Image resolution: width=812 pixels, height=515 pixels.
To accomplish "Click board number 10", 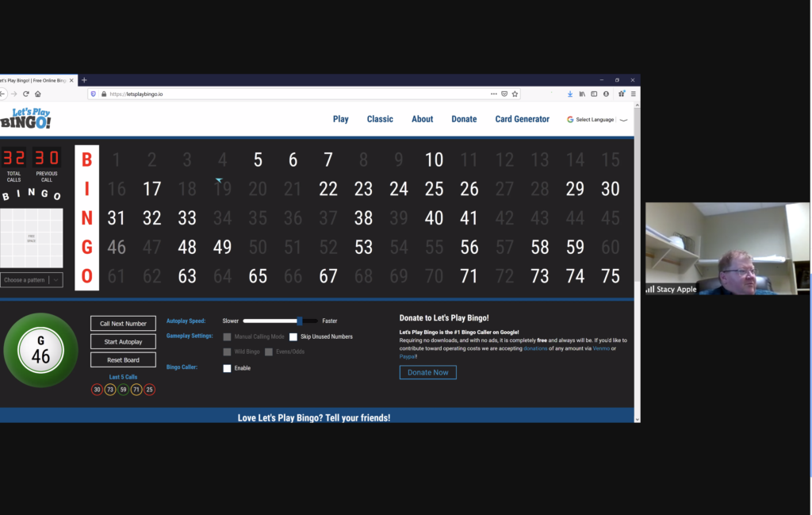I will tap(434, 159).
